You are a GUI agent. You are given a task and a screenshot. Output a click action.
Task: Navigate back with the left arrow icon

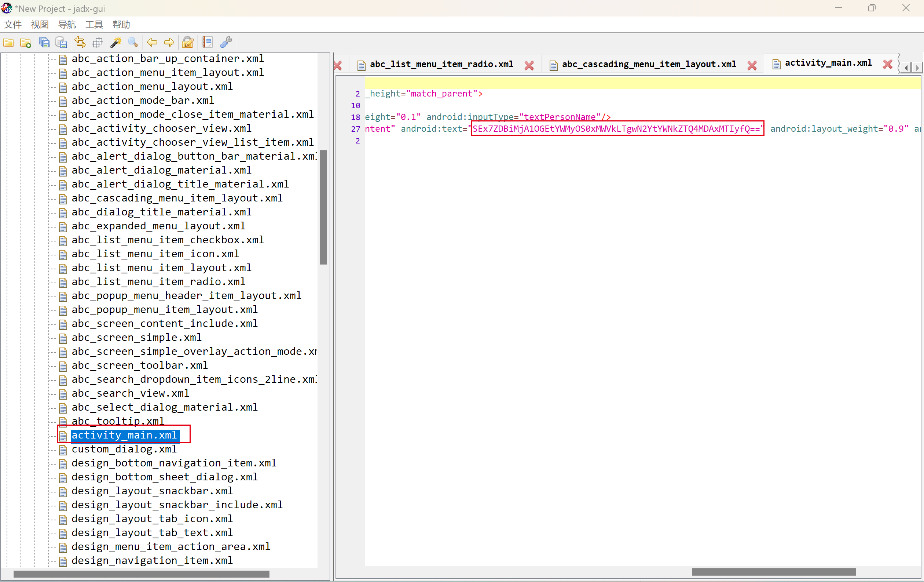click(x=152, y=42)
